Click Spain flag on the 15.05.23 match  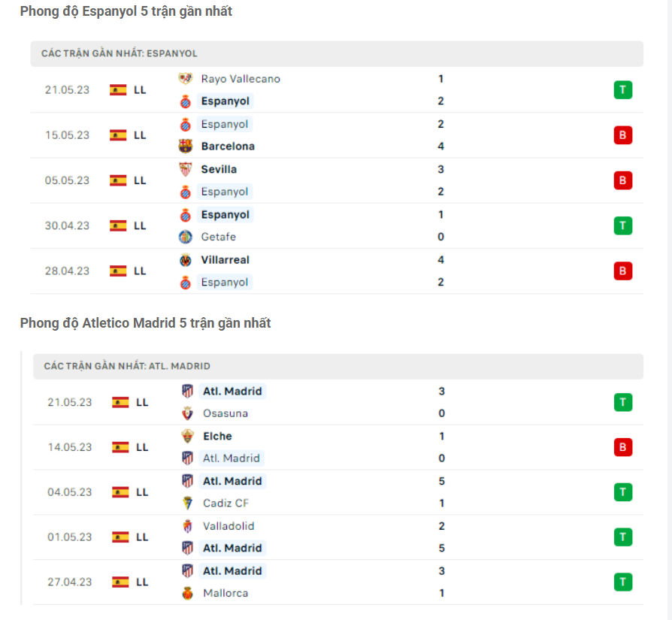pos(118,135)
